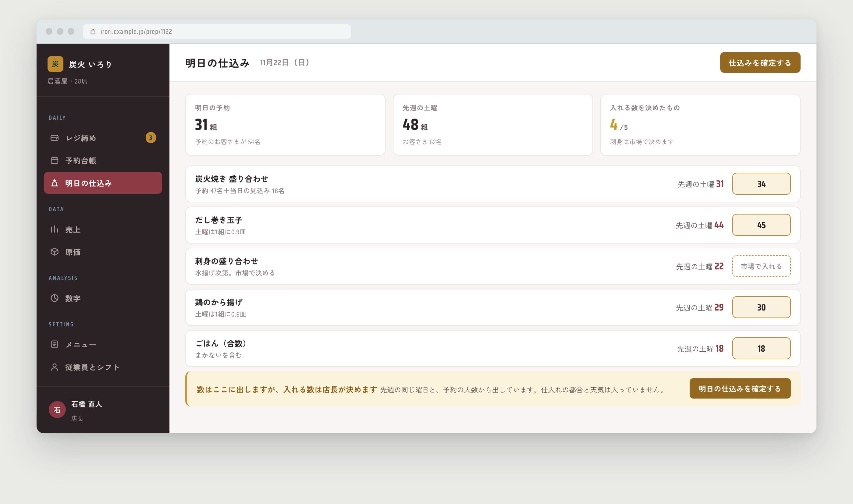This screenshot has width=853, height=504.
Task: Click 予約 47名＋当日の見込み 18名 note
Action: tap(240, 191)
